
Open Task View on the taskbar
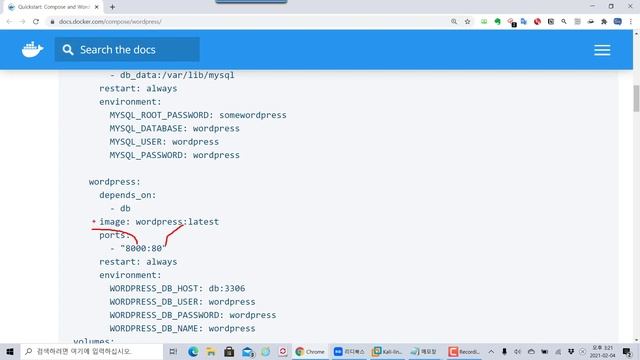point(173,351)
